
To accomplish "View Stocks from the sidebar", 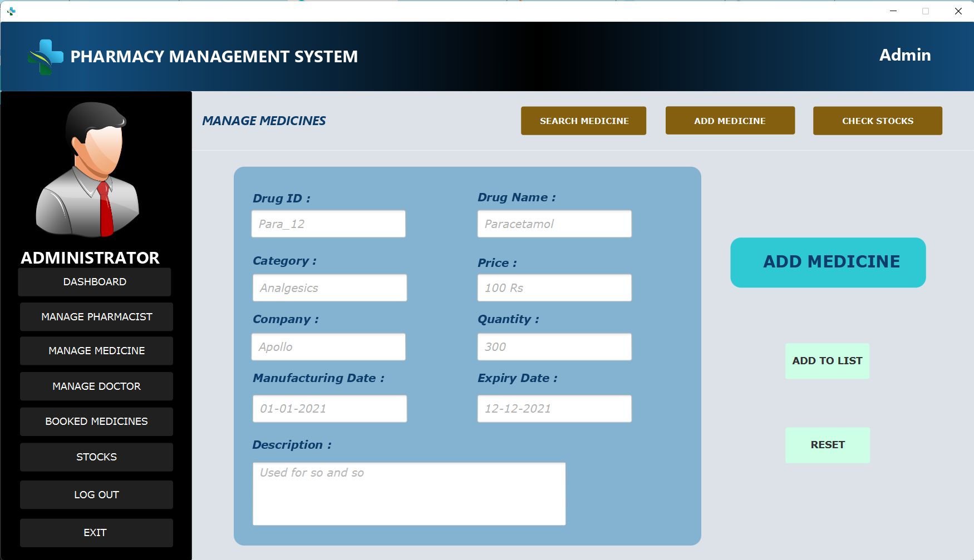I will 96,457.
